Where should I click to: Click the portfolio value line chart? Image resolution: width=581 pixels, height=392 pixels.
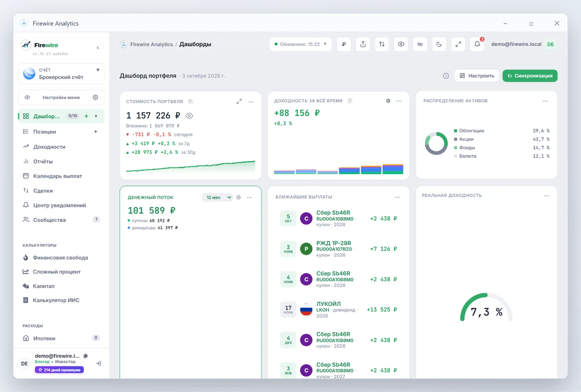(x=191, y=166)
